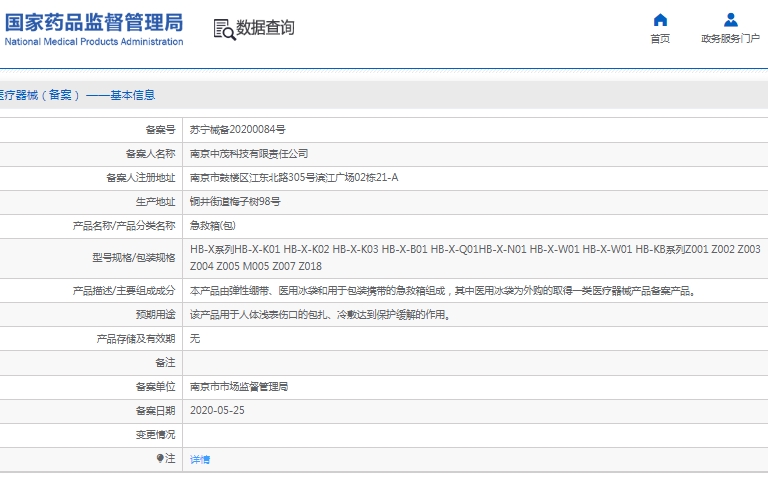Screen dimensions: 768x482
Task: Click the 数据查询 heading text
Action: tap(265, 28)
